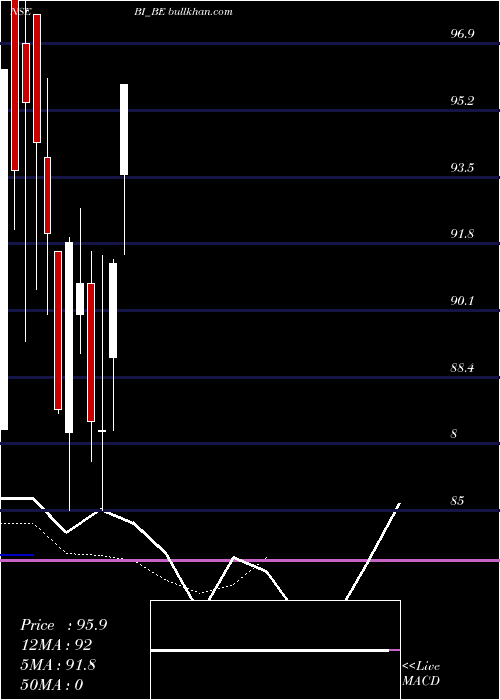500x700 pixels.
Task: Click the MACD indicator box
Action: pos(275,650)
